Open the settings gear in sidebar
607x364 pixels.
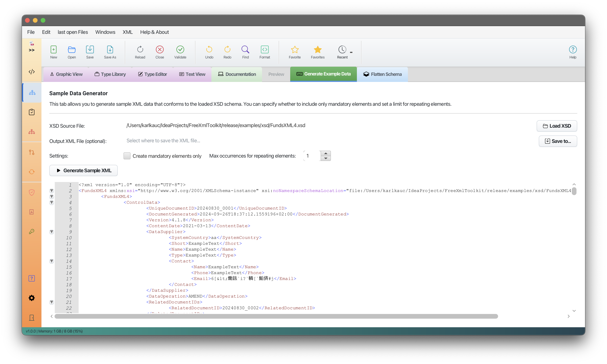(x=32, y=298)
